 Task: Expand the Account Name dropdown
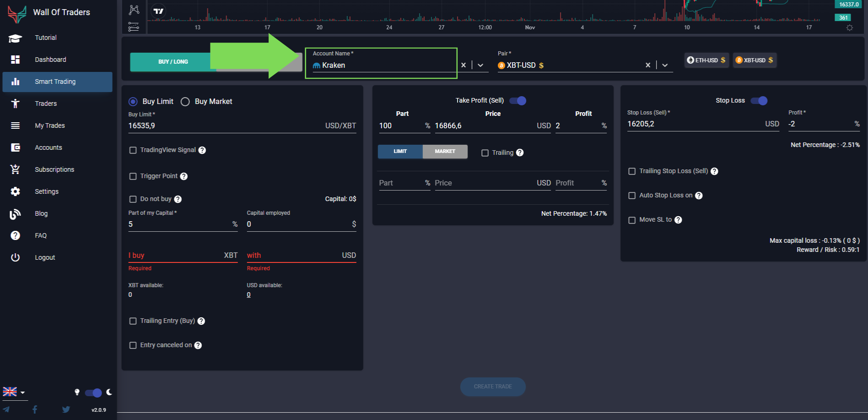480,65
